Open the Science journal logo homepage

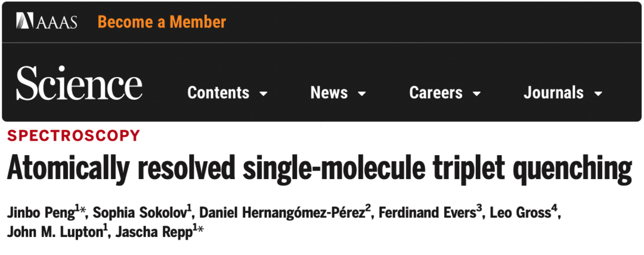point(79,84)
